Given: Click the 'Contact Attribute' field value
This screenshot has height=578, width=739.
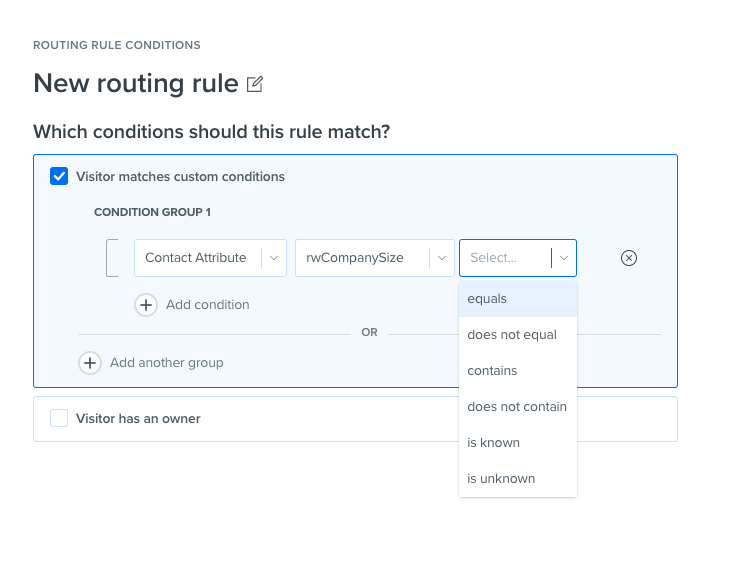Looking at the screenshot, I should tap(196, 258).
